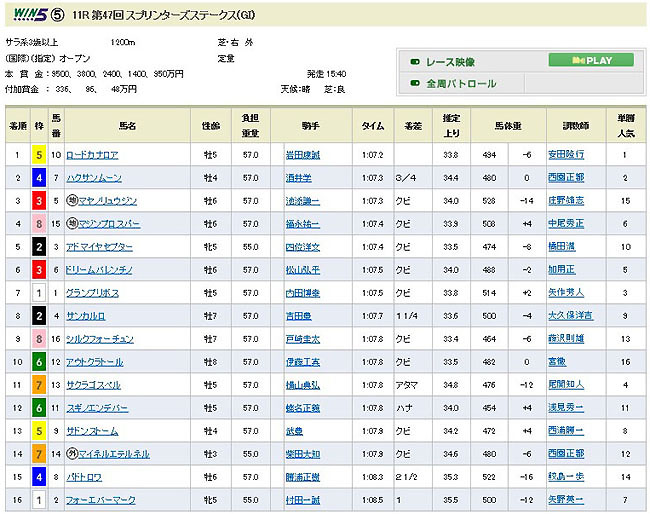The width and height of the screenshot is (650, 514).
Task: Open horse link ロードカナロア
Action: (x=92, y=155)
